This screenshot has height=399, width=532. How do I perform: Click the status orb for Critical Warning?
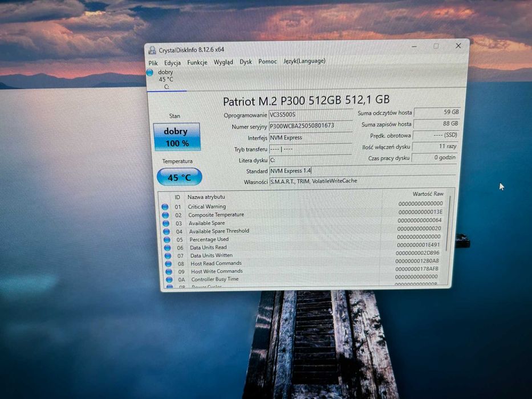pyautogui.click(x=165, y=207)
